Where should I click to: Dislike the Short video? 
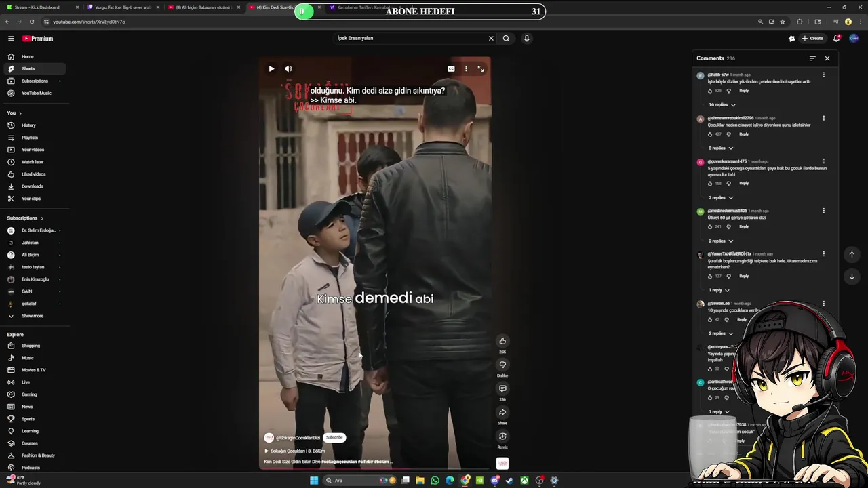click(502, 365)
